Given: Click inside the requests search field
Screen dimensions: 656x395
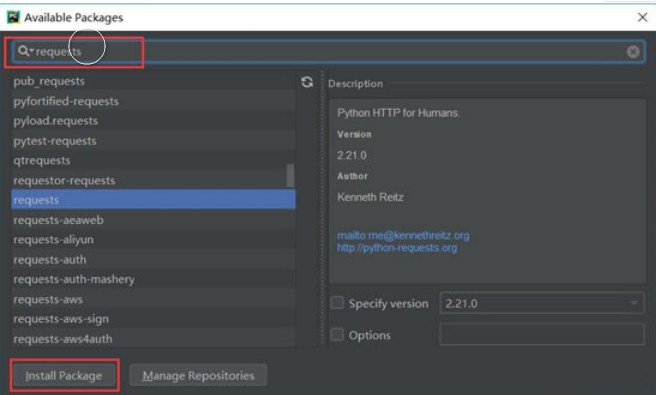Looking at the screenshot, I should pos(328,51).
